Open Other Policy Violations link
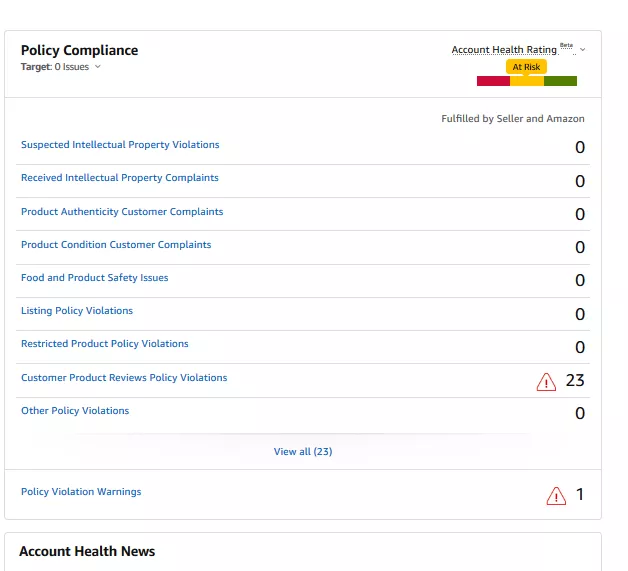 coord(75,410)
